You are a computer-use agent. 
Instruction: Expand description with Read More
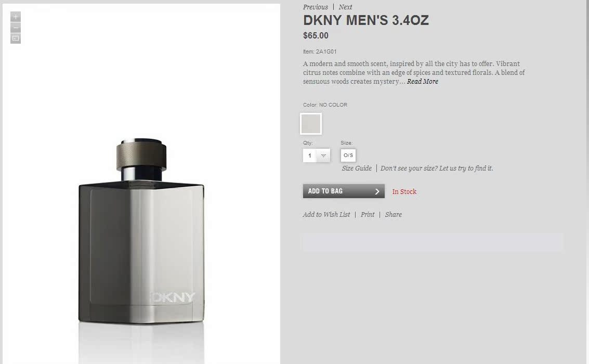pos(423,82)
